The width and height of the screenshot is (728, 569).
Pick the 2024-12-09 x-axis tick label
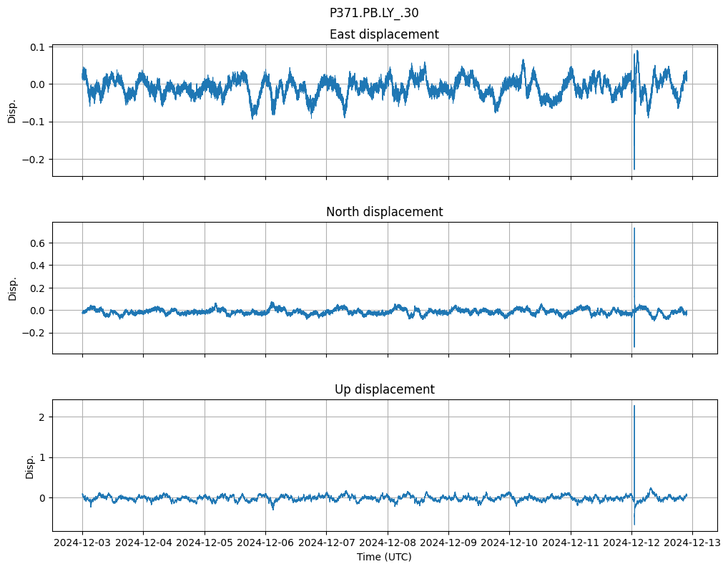(448, 543)
